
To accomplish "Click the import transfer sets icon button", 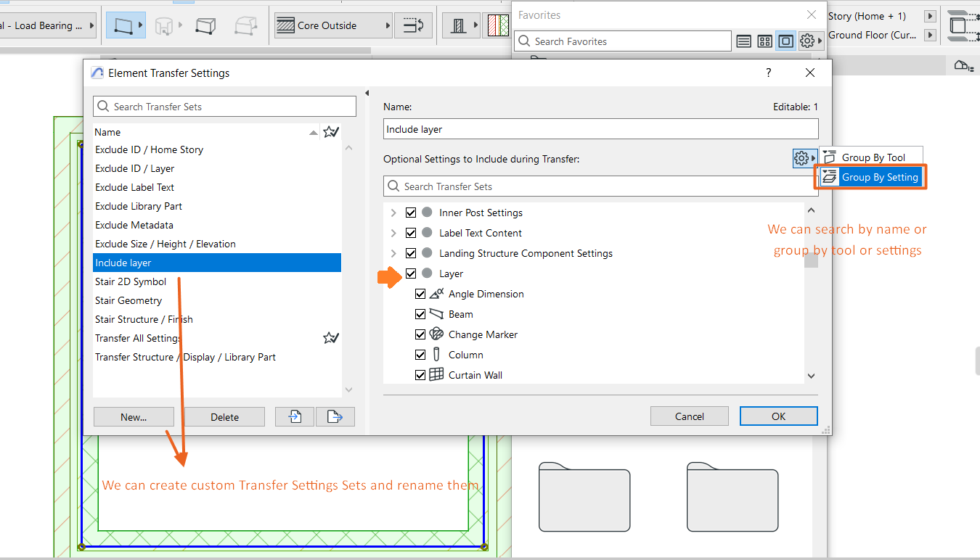I will coord(295,416).
